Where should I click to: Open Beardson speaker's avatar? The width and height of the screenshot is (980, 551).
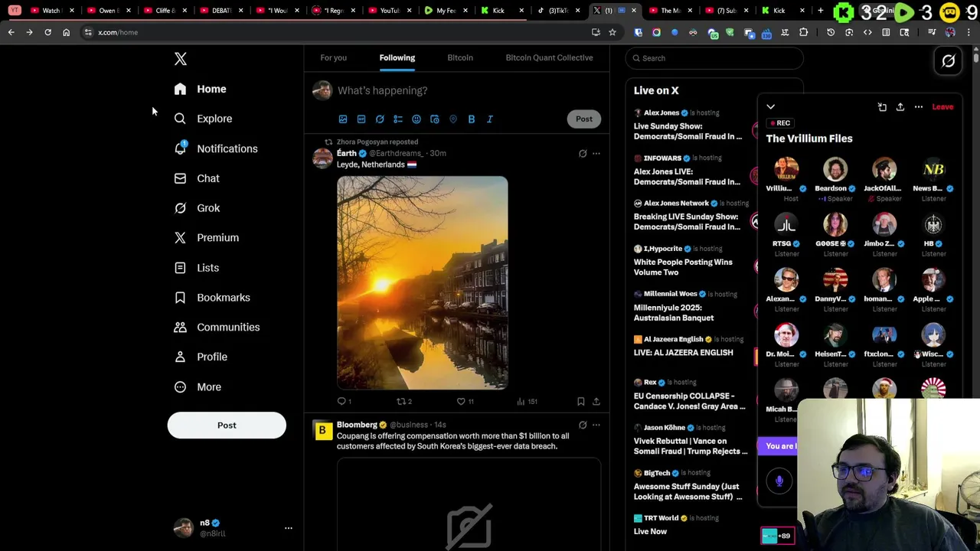click(x=835, y=169)
